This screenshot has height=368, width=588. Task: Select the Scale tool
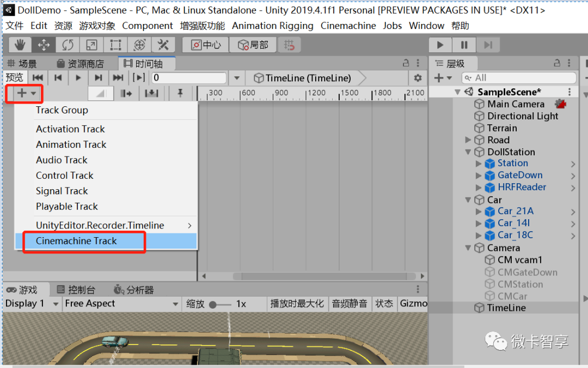(91, 45)
